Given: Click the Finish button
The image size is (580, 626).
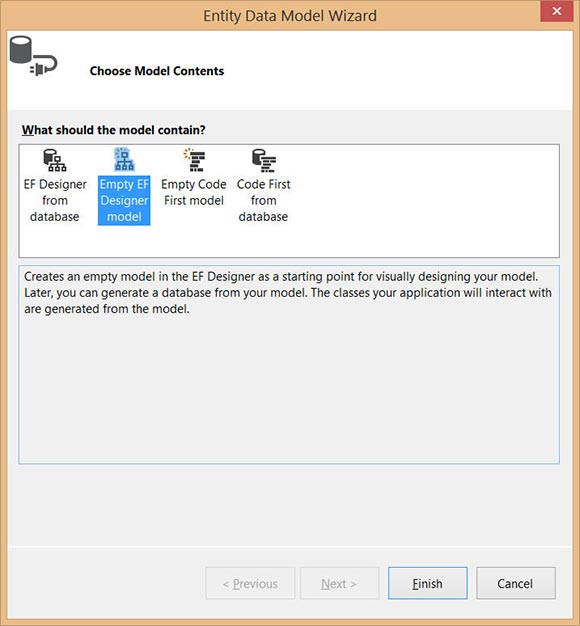Looking at the screenshot, I should pyautogui.click(x=428, y=583).
